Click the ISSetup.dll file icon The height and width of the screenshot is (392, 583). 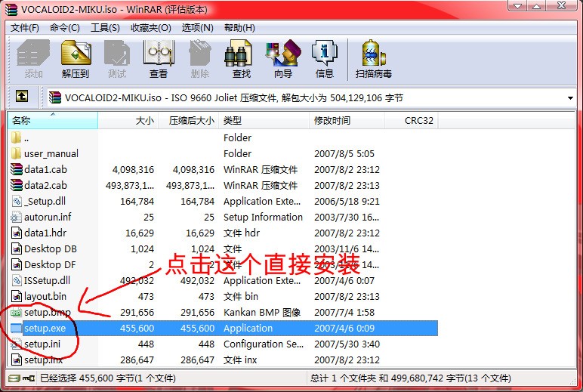(17, 280)
